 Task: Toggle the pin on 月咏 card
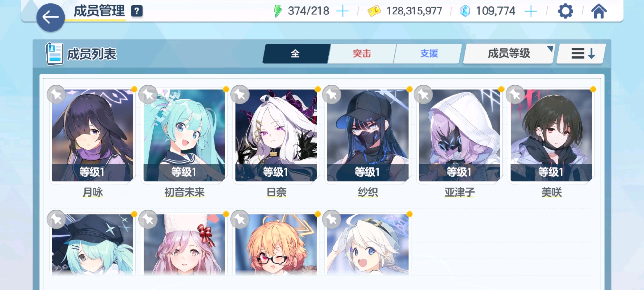pyautogui.click(x=56, y=94)
